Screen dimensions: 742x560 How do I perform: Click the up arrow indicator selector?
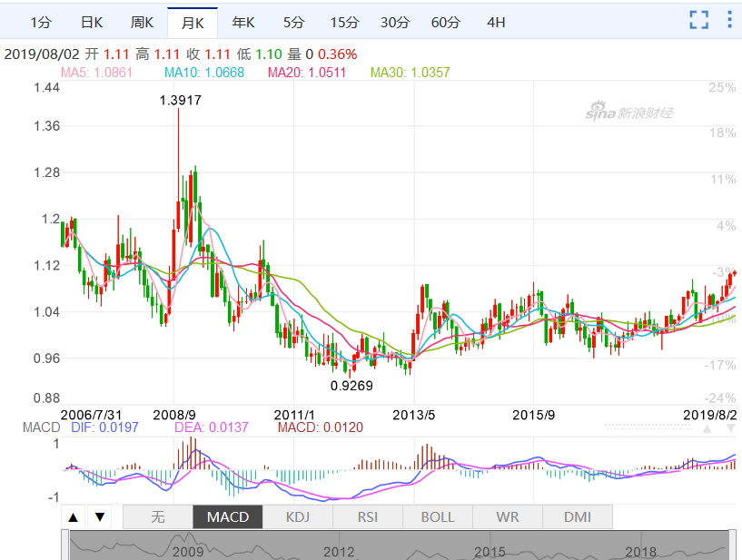tap(73, 517)
